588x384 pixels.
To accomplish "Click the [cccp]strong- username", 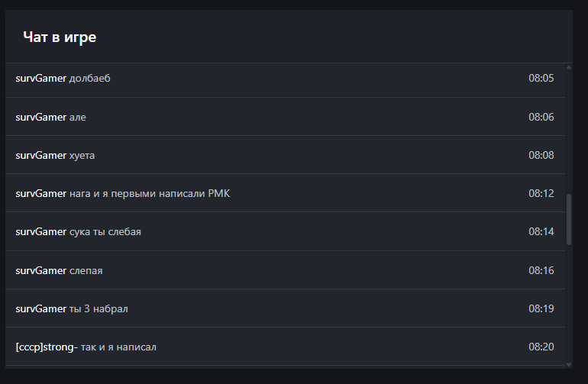I will (x=47, y=347).
